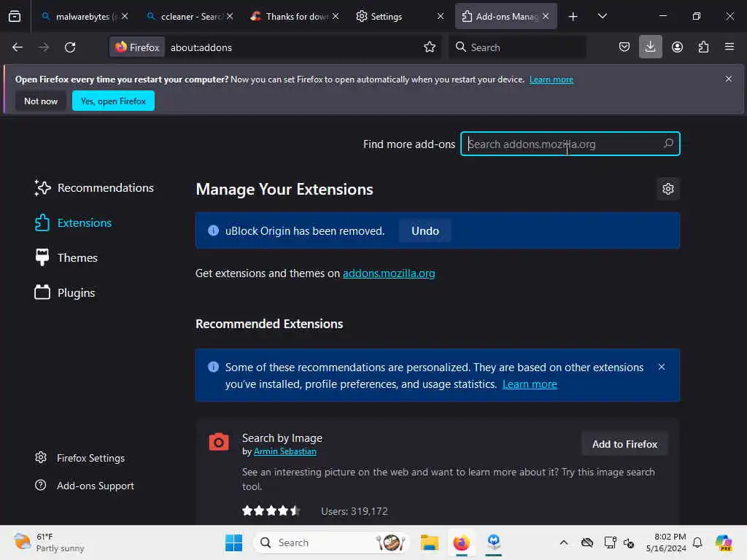Open the addons.mozilla.org link

389,273
